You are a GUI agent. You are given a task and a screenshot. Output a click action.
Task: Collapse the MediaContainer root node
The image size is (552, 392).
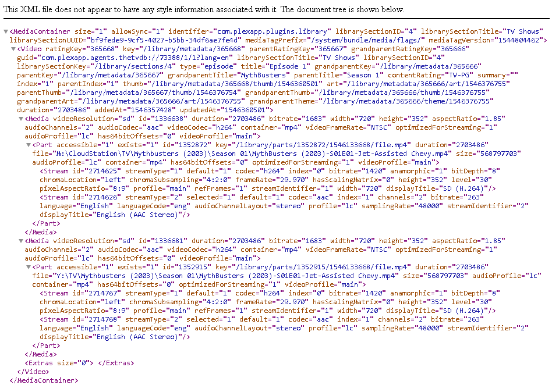(x=6, y=31)
